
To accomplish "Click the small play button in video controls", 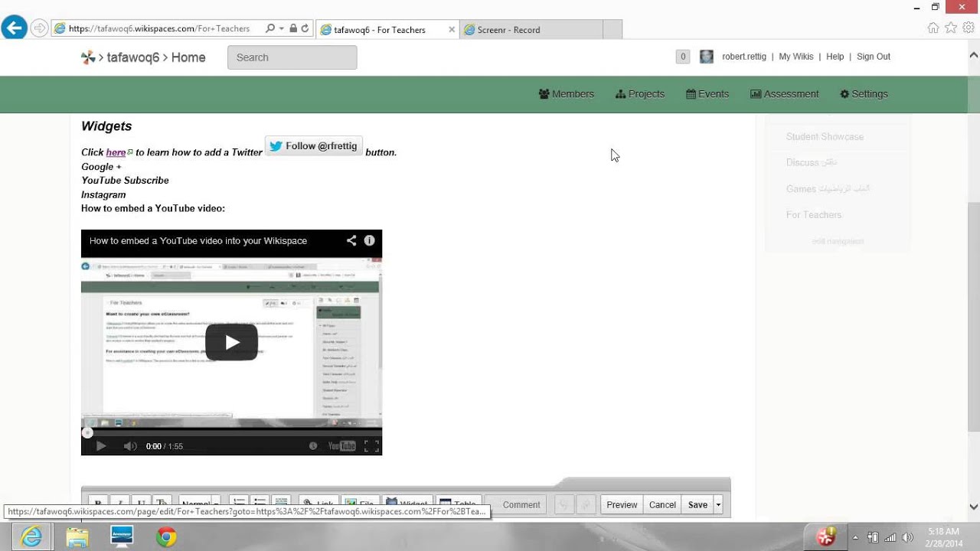I will click(x=100, y=446).
